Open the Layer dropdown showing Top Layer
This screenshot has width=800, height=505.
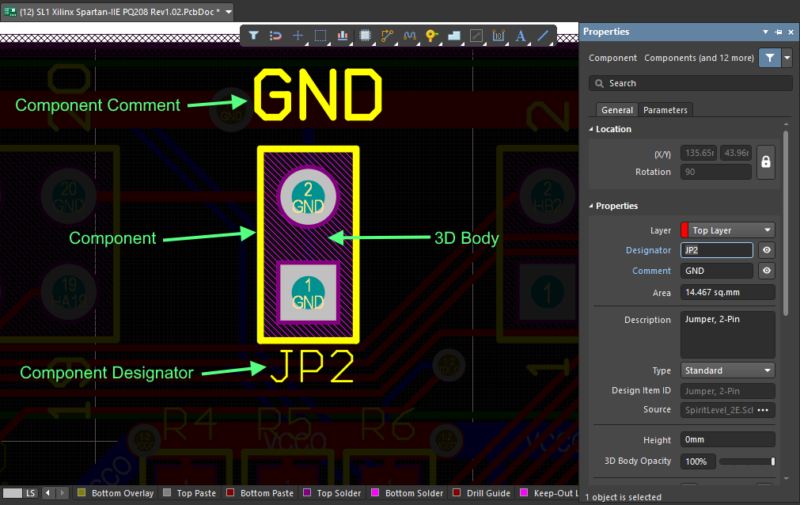click(727, 230)
